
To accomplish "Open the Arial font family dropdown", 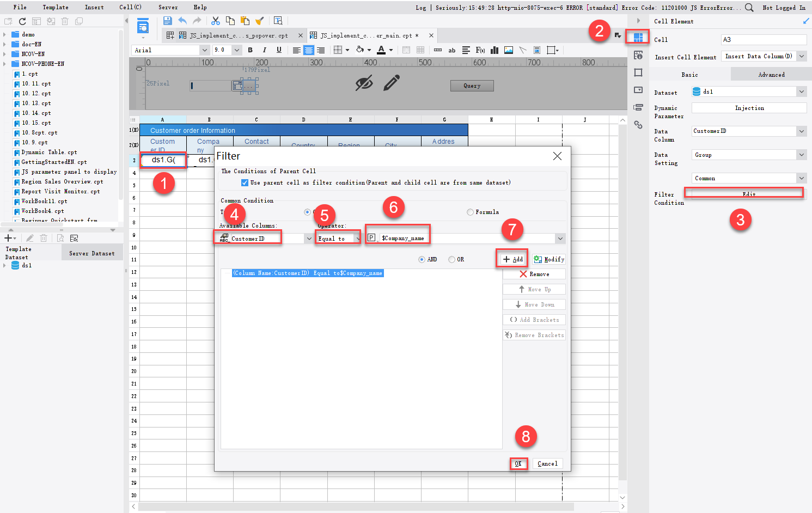I will 205,50.
